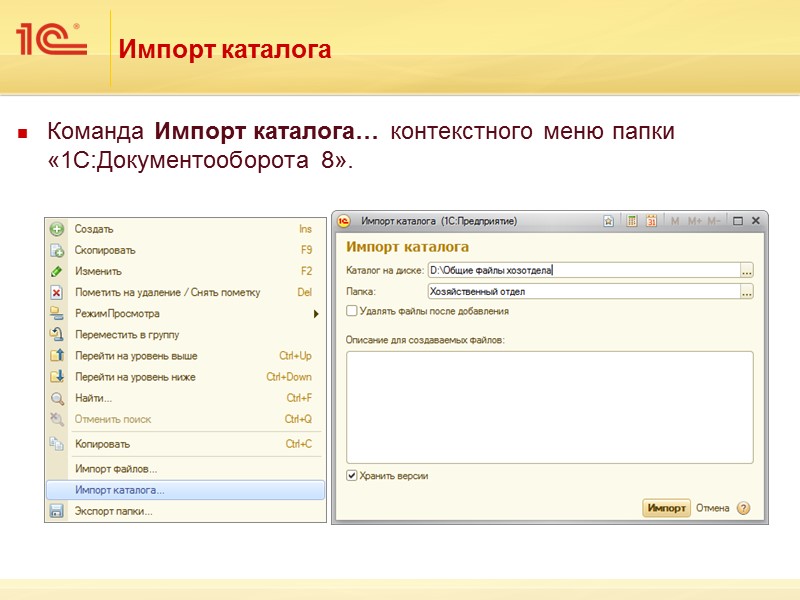Uncheck the Хранить версии checkbox
The image size is (800, 600).
click(352, 476)
